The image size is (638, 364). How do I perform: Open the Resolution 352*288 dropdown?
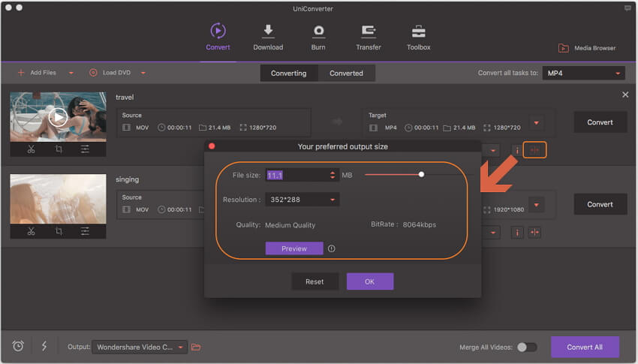coord(302,200)
